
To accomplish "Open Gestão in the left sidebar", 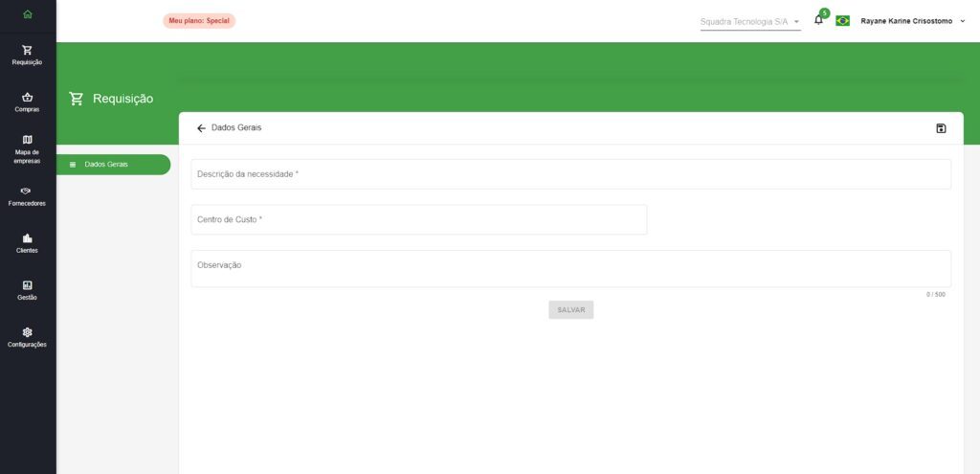I will pyautogui.click(x=28, y=291).
